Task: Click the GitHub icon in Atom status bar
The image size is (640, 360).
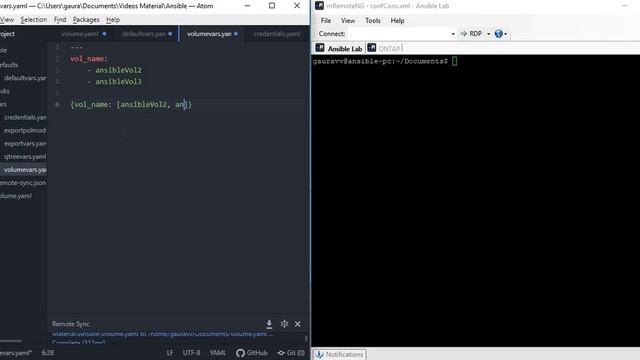Action: pyautogui.click(x=240, y=353)
